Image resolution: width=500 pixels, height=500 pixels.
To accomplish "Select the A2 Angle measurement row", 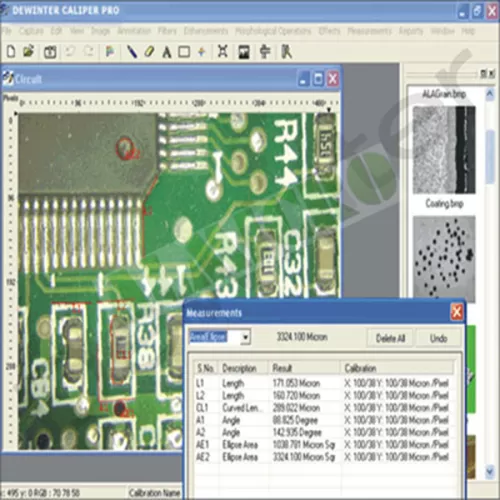I will click(323, 432).
